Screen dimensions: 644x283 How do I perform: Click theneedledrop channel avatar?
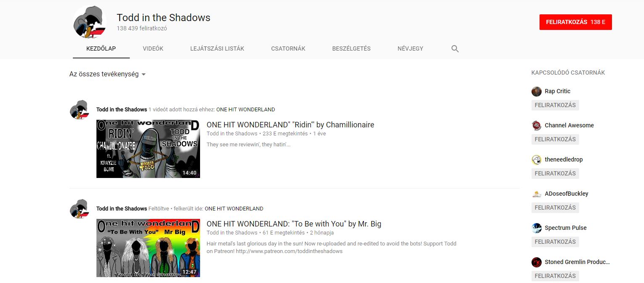[537, 159]
